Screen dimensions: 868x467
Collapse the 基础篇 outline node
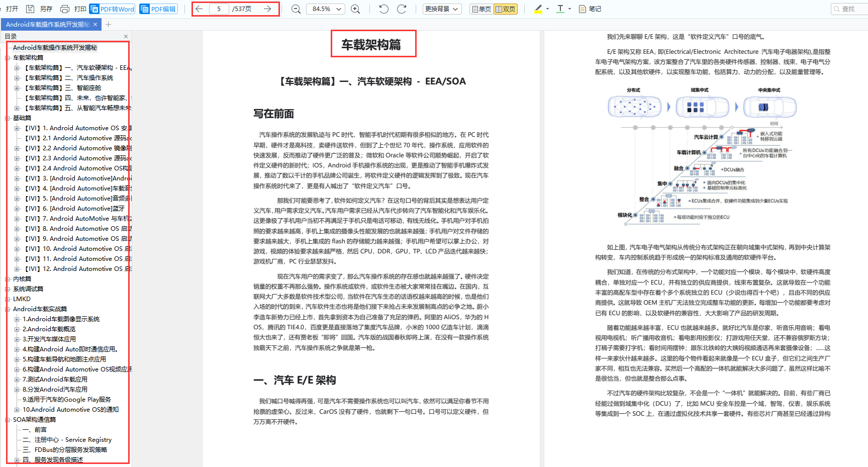tap(8, 118)
